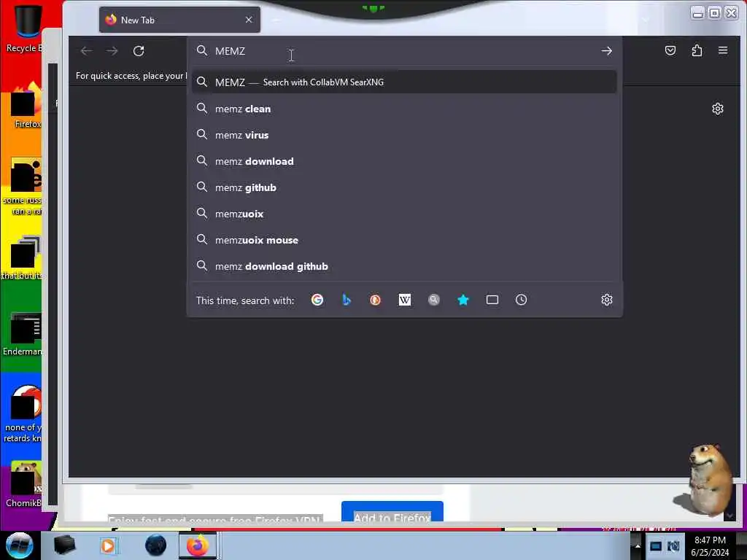Open New Tab personalize gear icon
Image resolution: width=747 pixels, height=560 pixels.
718,109
